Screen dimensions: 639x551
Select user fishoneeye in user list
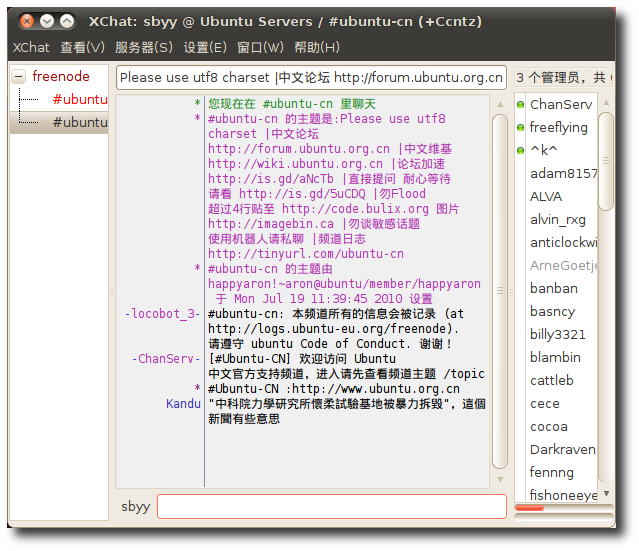pos(563,496)
